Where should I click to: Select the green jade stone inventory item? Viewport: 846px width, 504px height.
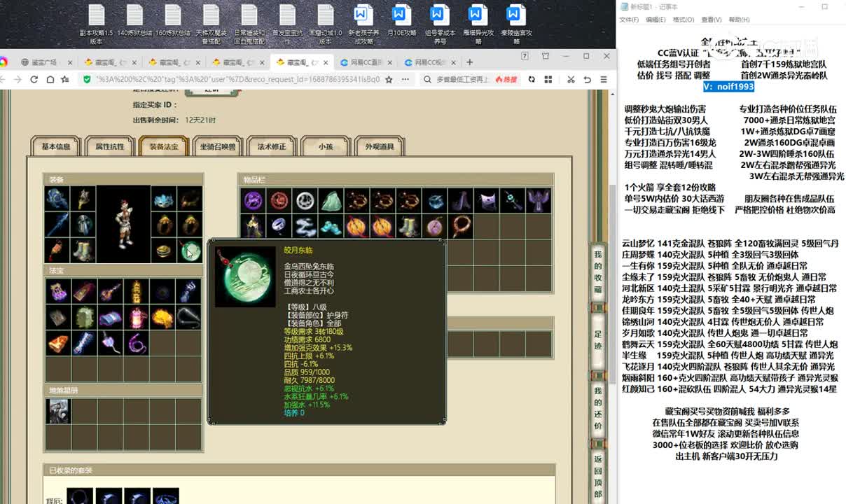(x=331, y=201)
